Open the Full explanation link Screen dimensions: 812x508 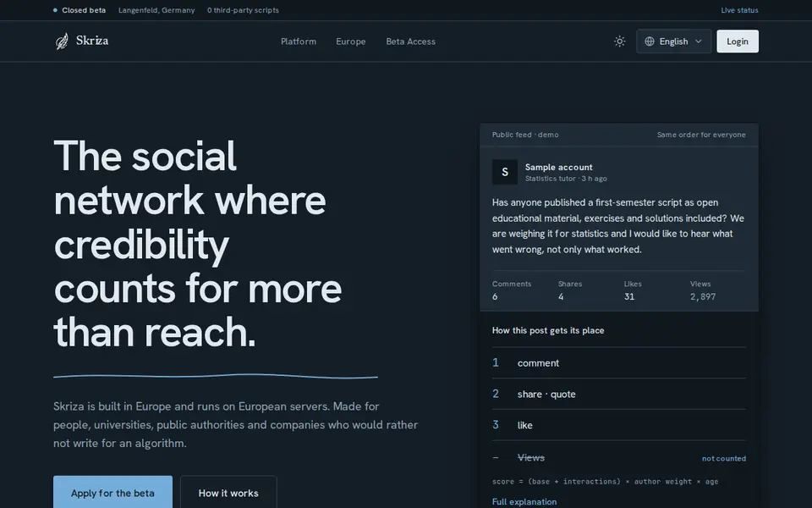click(x=524, y=502)
